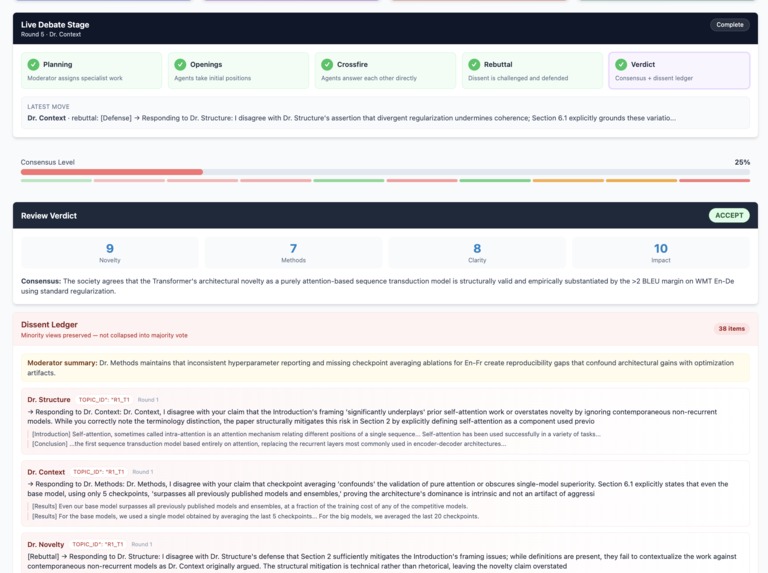Click the Round 1 label beside Dr. Context
Image resolution: width=768 pixels, height=573 pixels.
[143, 472]
